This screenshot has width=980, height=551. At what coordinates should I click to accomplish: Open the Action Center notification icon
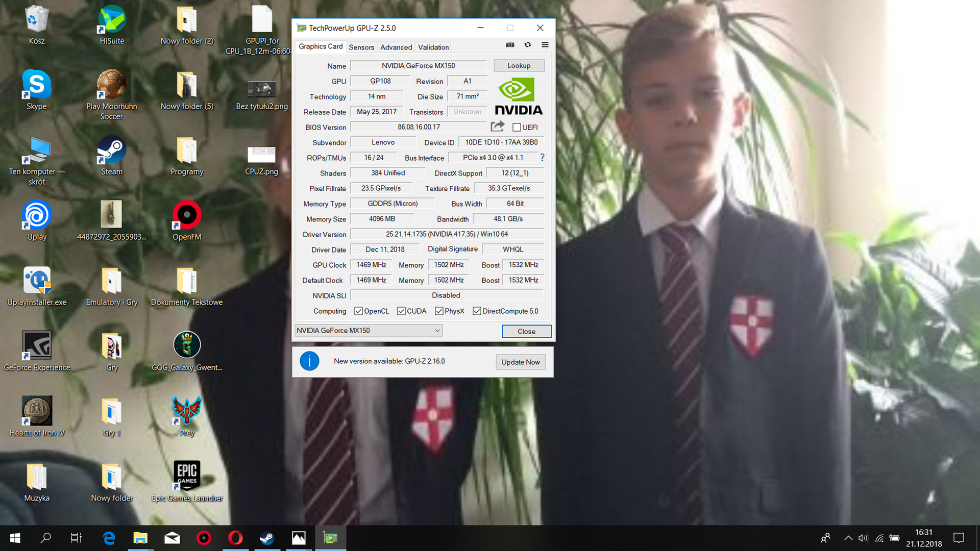tap(959, 538)
